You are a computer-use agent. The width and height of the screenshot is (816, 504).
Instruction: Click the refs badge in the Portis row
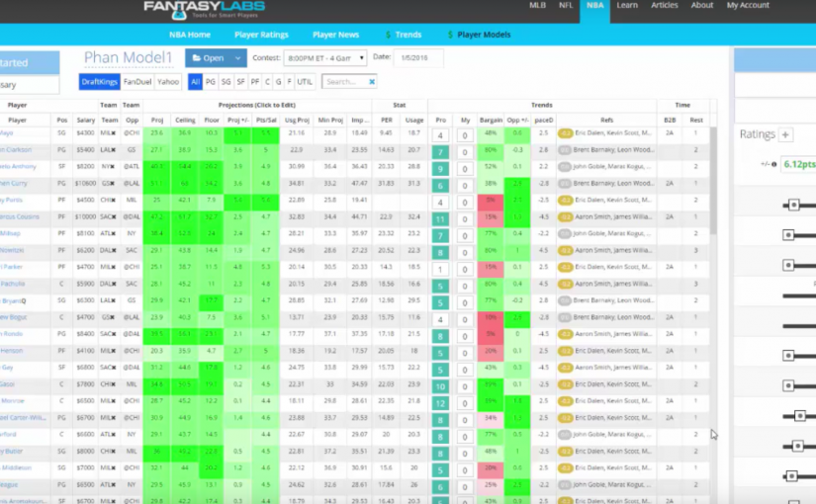coord(565,201)
